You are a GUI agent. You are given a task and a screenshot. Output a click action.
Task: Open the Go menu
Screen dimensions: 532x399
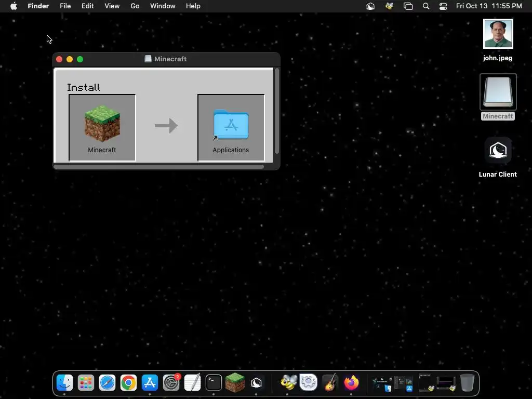[135, 6]
